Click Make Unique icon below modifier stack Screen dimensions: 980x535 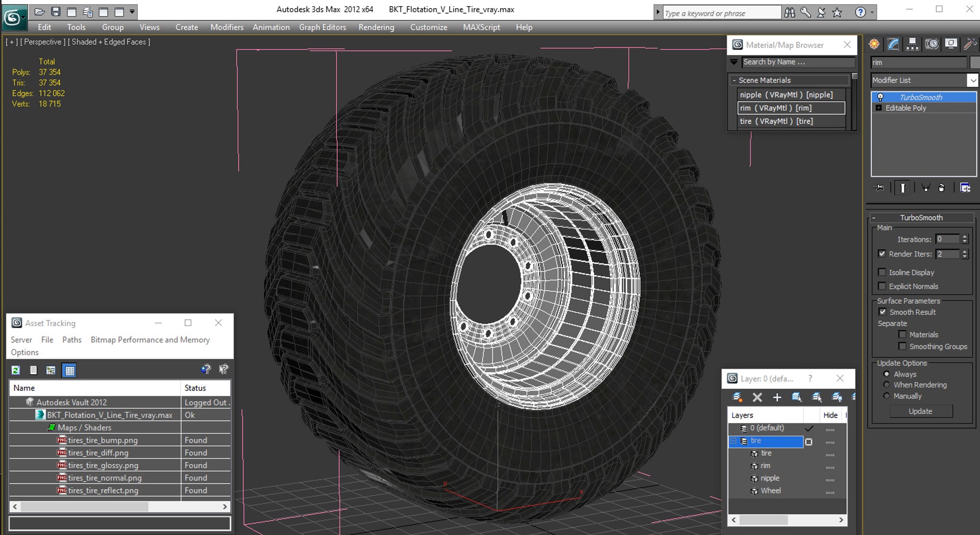tap(925, 188)
